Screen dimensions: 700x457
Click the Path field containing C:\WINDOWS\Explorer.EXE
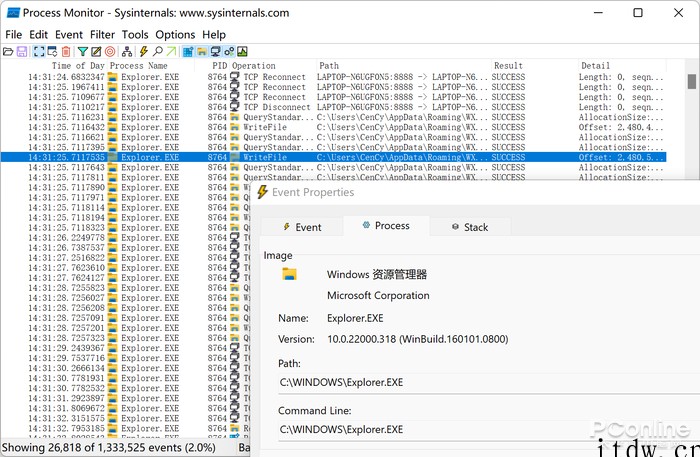(x=488, y=382)
